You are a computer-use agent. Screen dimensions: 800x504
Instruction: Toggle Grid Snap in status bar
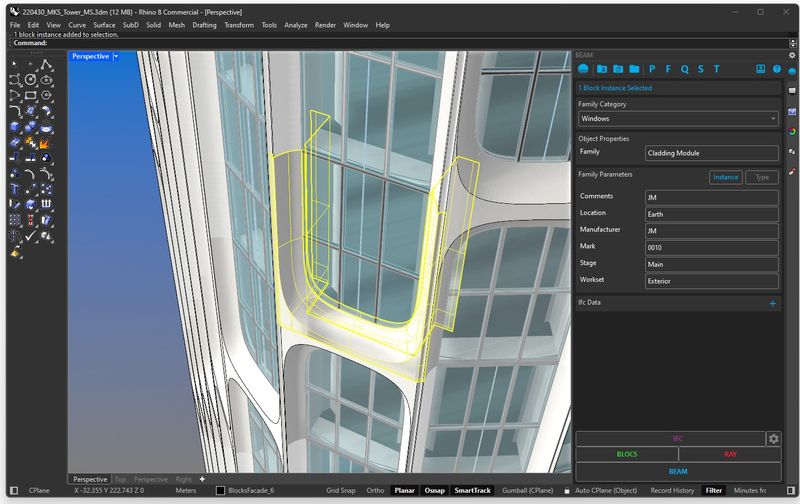tap(341, 491)
